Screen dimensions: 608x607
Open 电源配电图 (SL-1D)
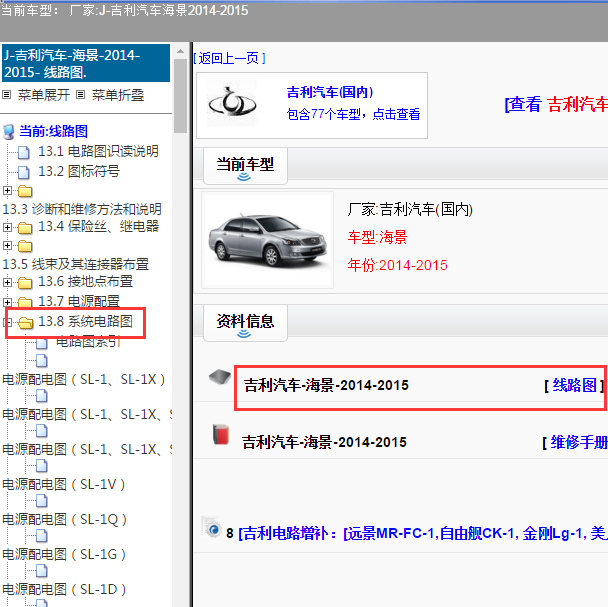pos(64,589)
